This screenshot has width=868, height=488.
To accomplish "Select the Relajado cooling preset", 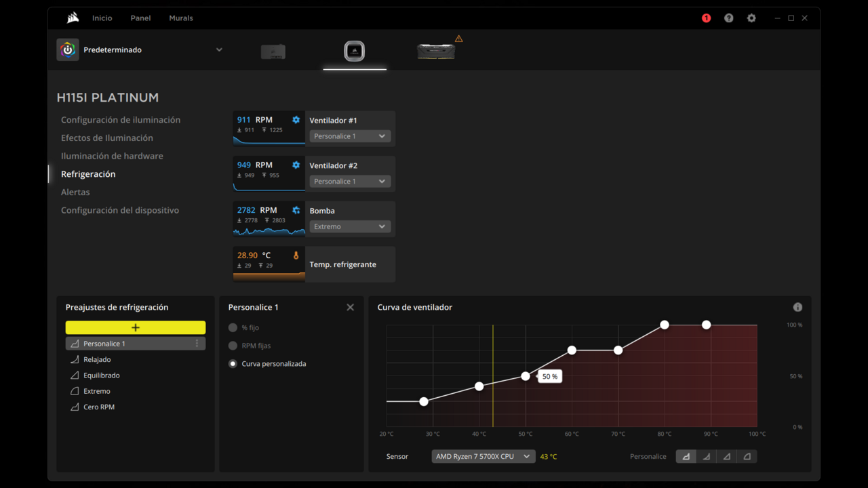I will click(136, 359).
